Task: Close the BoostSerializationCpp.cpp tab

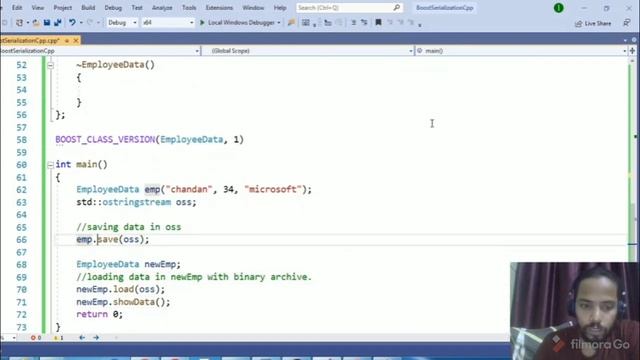Action: tap(76, 40)
